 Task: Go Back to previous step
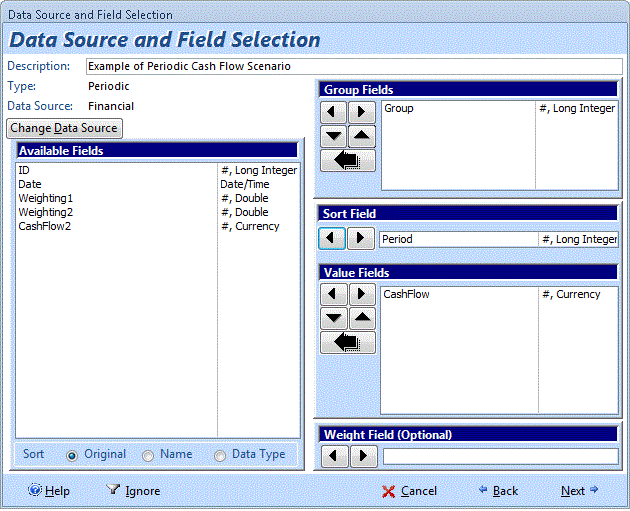click(x=498, y=491)
